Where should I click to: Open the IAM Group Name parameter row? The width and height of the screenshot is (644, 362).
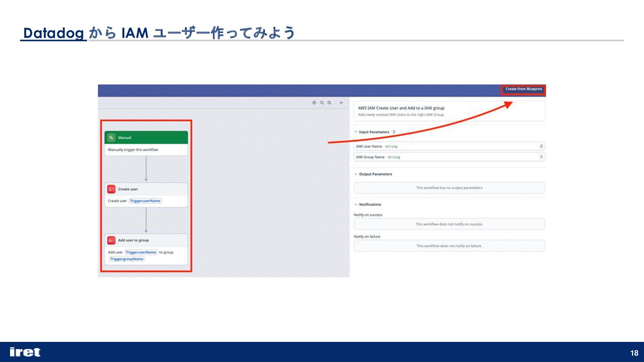click(449, 157)
